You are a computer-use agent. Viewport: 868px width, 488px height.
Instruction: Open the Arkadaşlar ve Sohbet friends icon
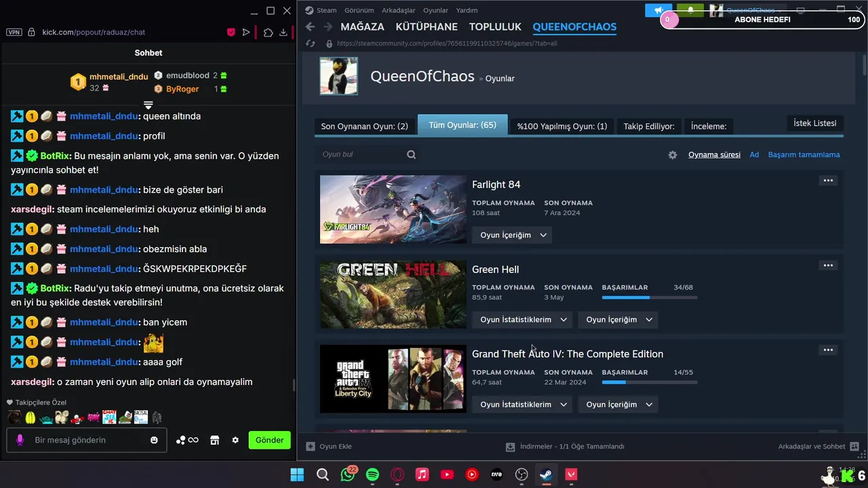(854, 447)
